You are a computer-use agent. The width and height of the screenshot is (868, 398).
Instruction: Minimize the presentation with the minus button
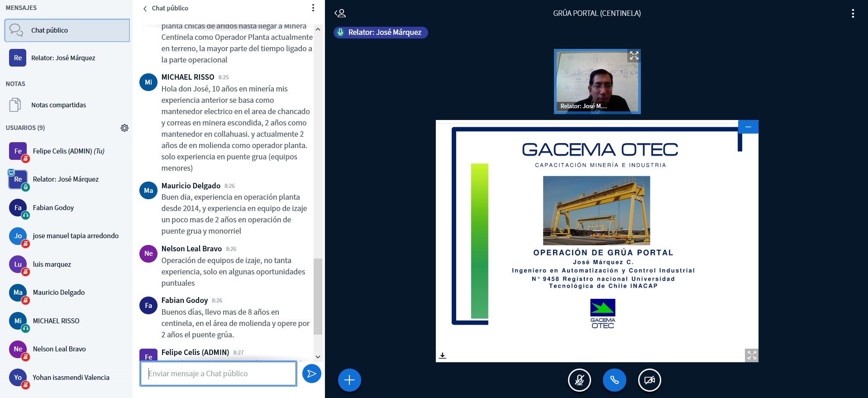tap(748, 127)
